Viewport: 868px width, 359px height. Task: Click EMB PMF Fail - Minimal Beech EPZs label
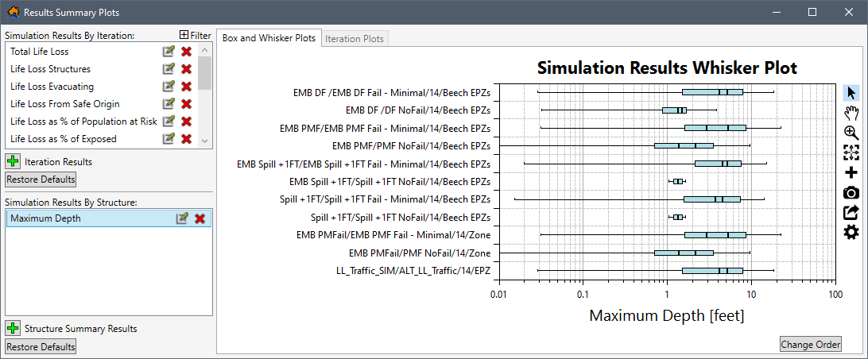(386, 129)
